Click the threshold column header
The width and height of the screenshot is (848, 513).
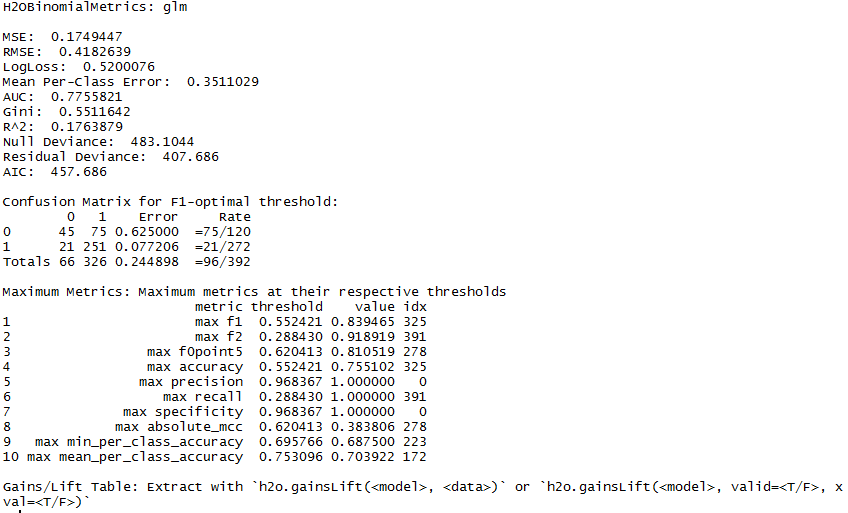[287, 306]
